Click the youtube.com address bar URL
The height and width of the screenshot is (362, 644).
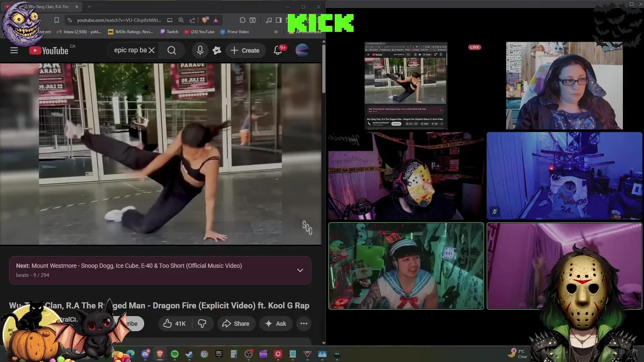pos(119,20)
